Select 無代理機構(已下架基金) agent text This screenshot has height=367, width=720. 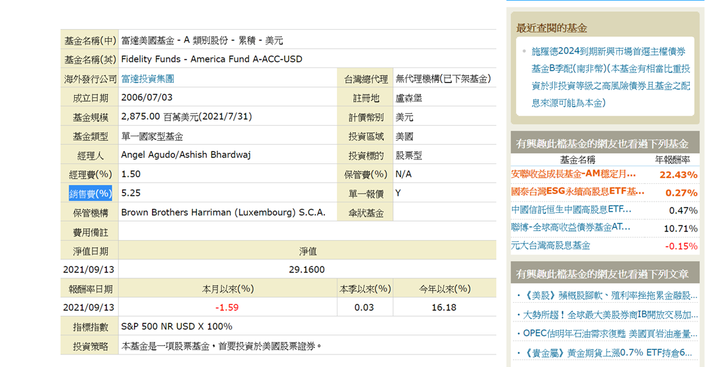(443, 79)
